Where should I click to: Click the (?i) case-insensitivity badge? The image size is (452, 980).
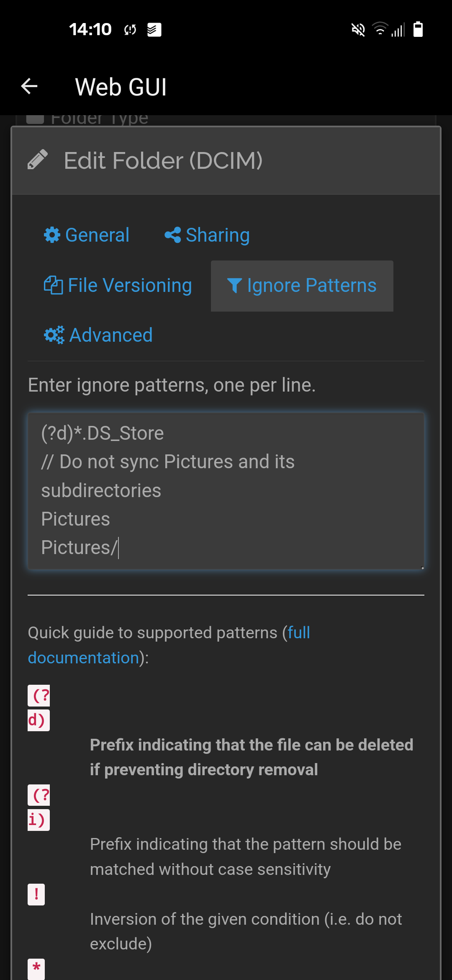[39, 808]
